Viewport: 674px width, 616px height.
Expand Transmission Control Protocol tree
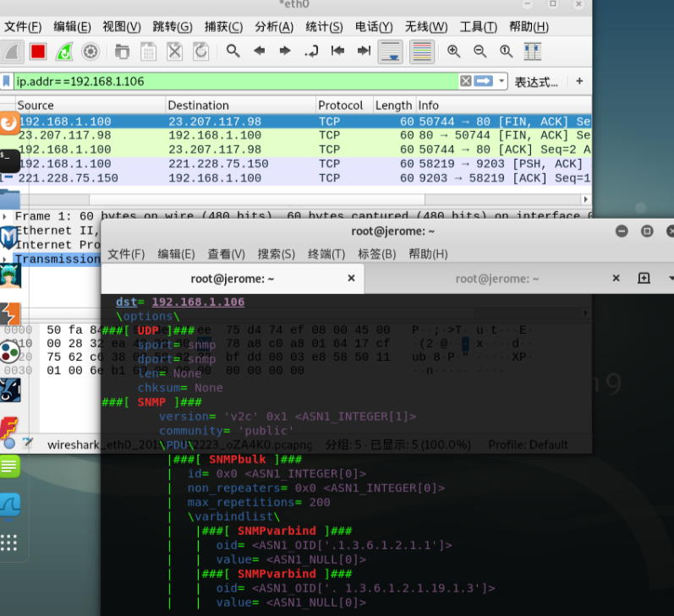(5, 259)
